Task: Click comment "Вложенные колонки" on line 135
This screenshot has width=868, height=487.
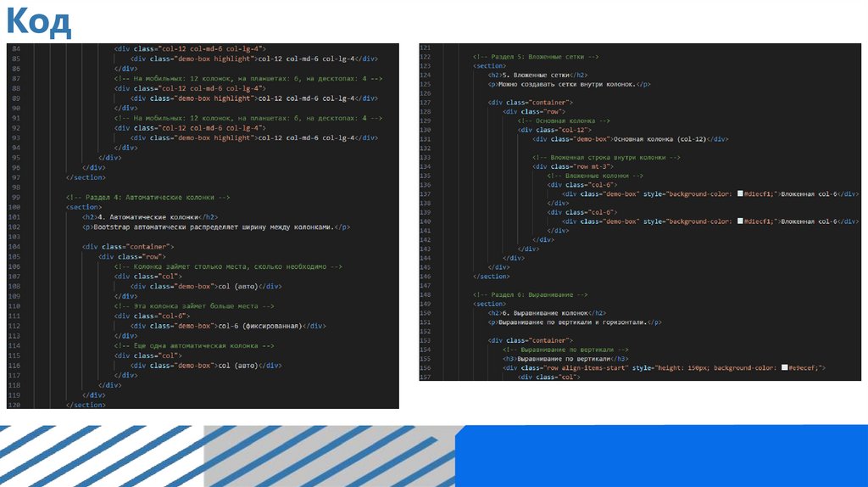Action: [595, 176]
